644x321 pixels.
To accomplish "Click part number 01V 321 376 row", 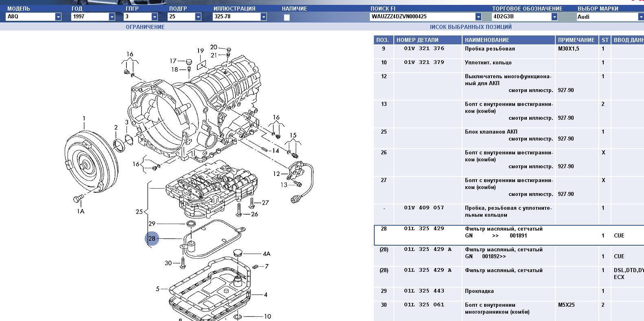I will 424,49.
